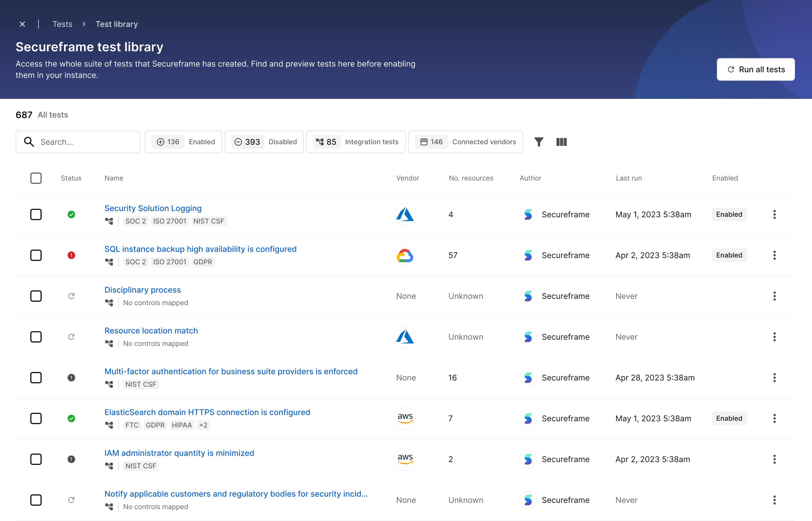Toggle the checkbox for Security Solution Logging row
812x521 pixels.
tap(36, 214)
